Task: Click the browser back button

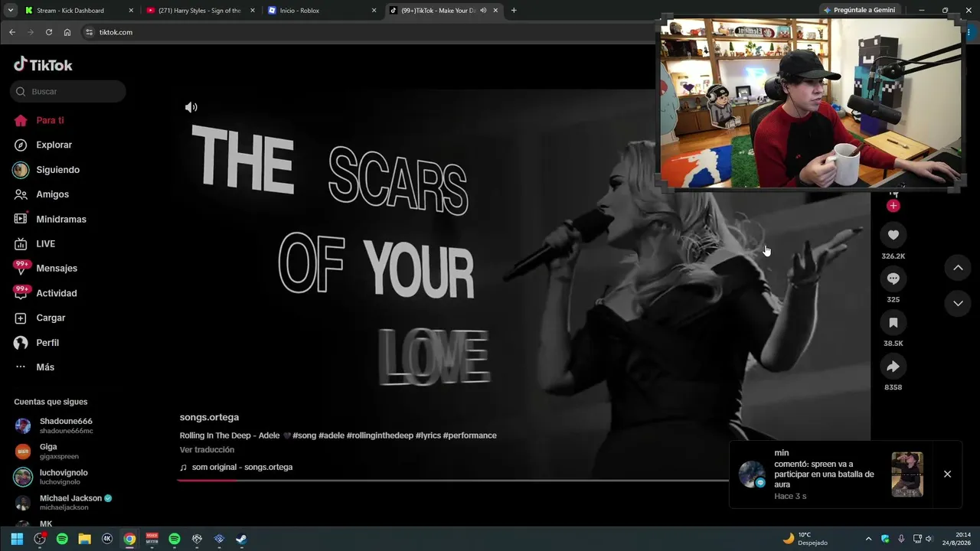Action: tap(11, 32)
